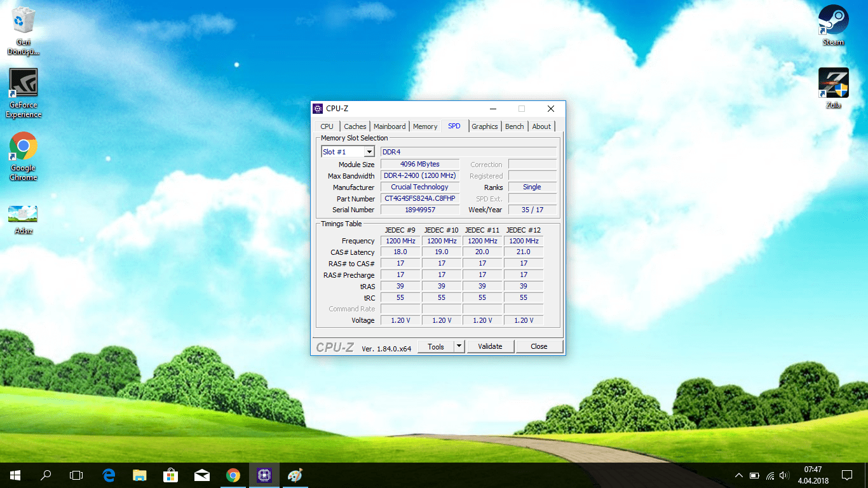Open Microsoft Edge from the taskbar
The width and height of the screenshot is (868, 488).
coord(109,475)
